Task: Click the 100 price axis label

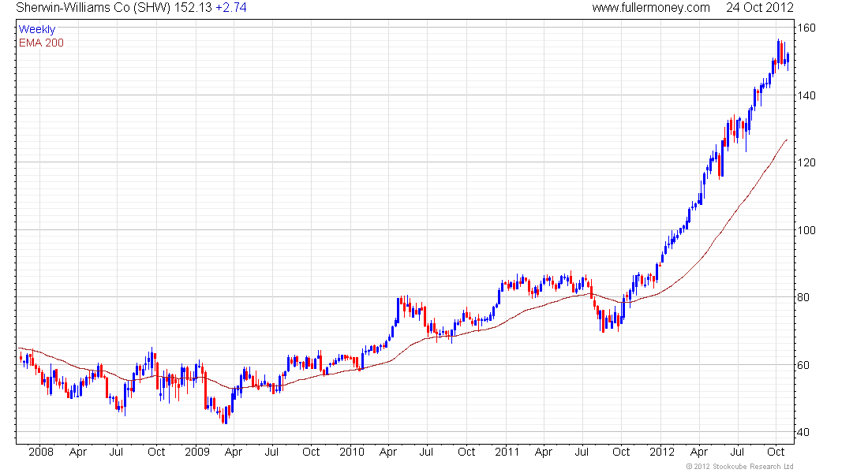Action: click(x=806, y=230)
